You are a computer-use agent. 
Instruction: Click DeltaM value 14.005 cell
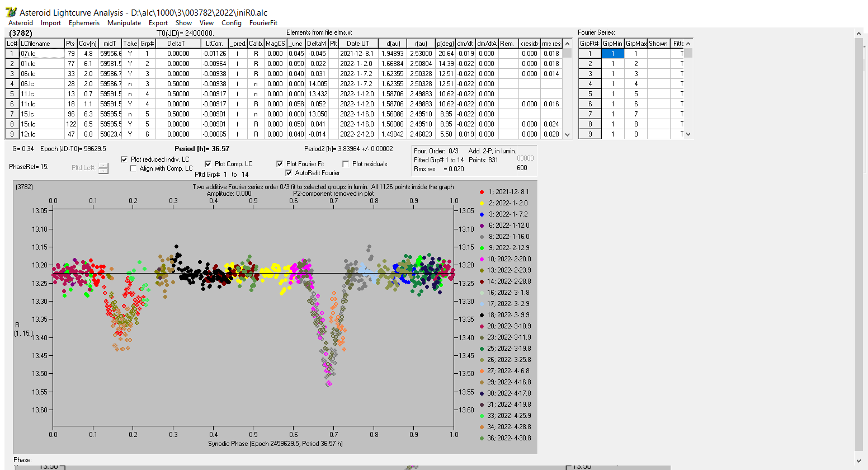coord(316,84)
